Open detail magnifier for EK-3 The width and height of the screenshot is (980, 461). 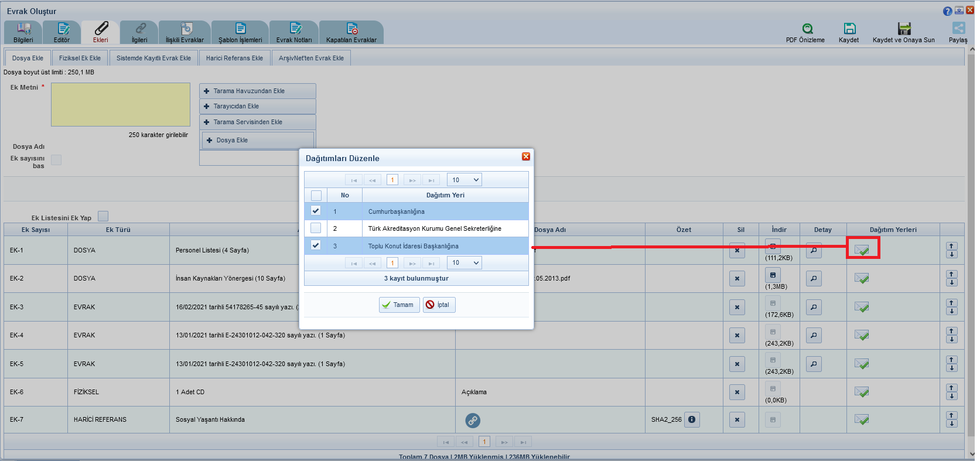pos(813,307)
